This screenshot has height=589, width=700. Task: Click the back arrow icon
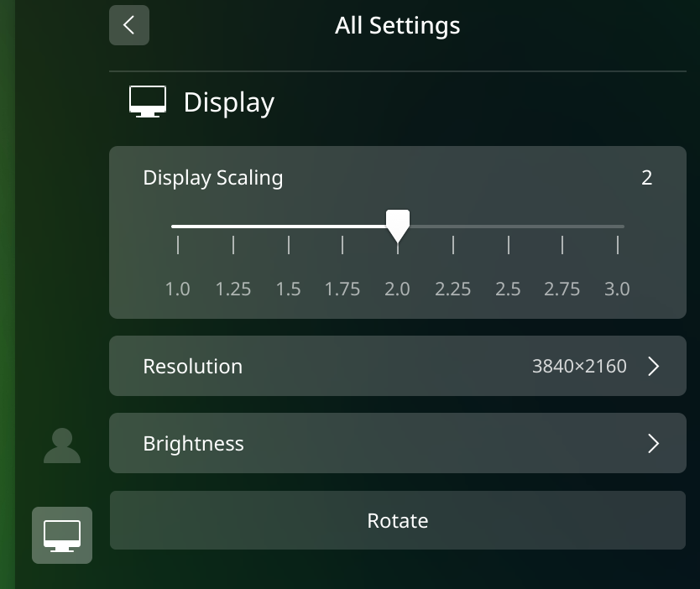129,25
